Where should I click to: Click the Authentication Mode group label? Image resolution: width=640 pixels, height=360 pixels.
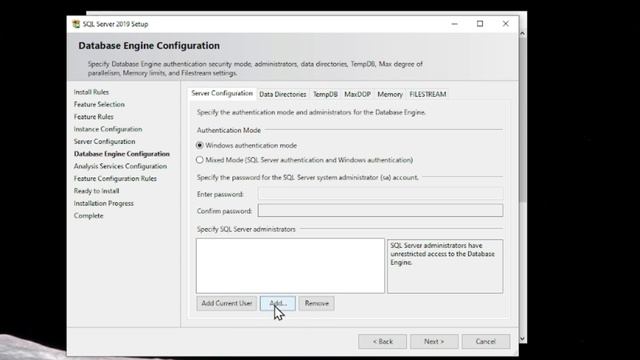pyautogui.click(x=229, y=130)
